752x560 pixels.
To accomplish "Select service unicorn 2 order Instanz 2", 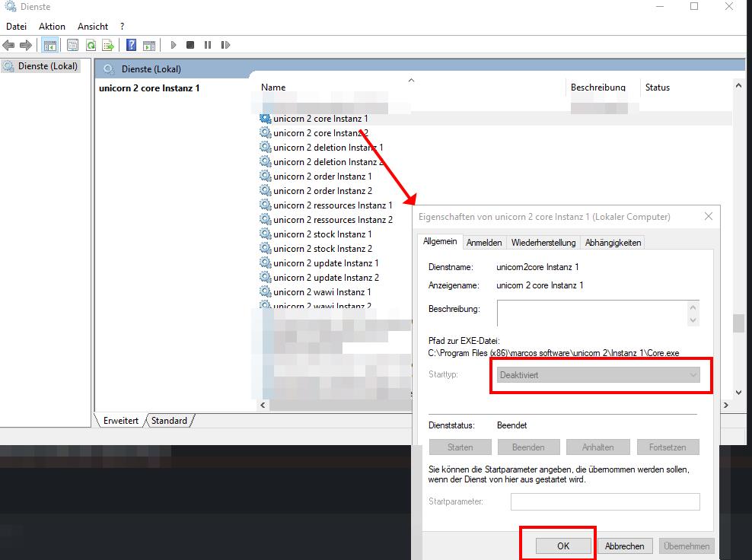I will click(x=322, y=191).
